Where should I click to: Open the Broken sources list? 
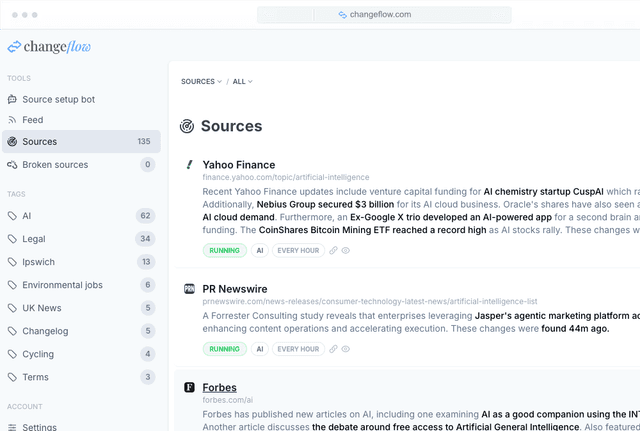pyautogui.click(x=54, y=164)
